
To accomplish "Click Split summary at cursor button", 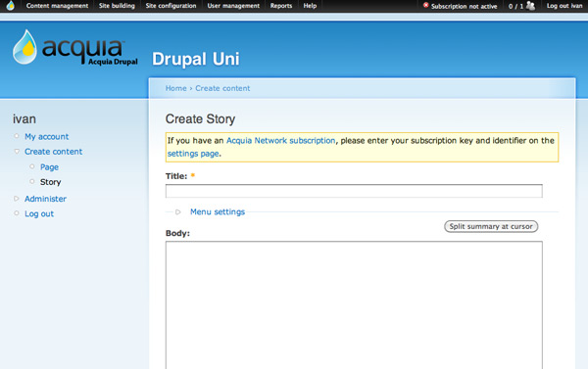I will [491, 226].
